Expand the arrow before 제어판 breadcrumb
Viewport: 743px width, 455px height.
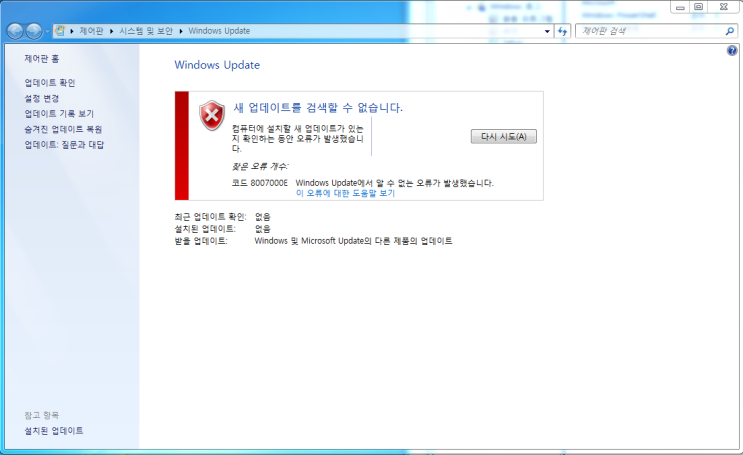pyautogui.click(x=72, y=31)
